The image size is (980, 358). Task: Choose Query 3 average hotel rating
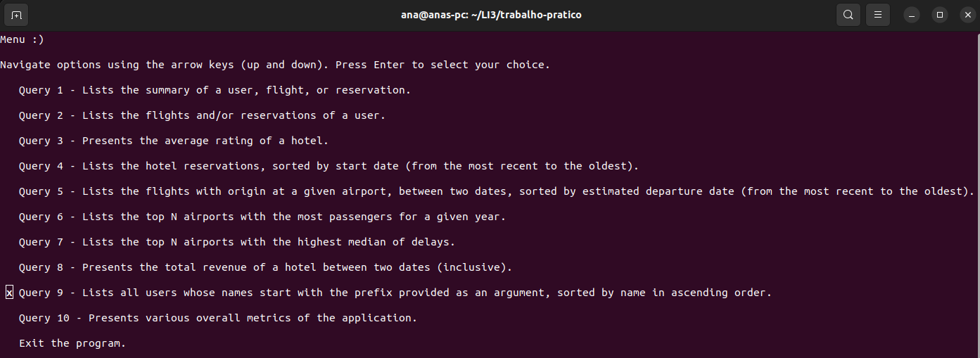pyautogui.click(x=174, y=141)
